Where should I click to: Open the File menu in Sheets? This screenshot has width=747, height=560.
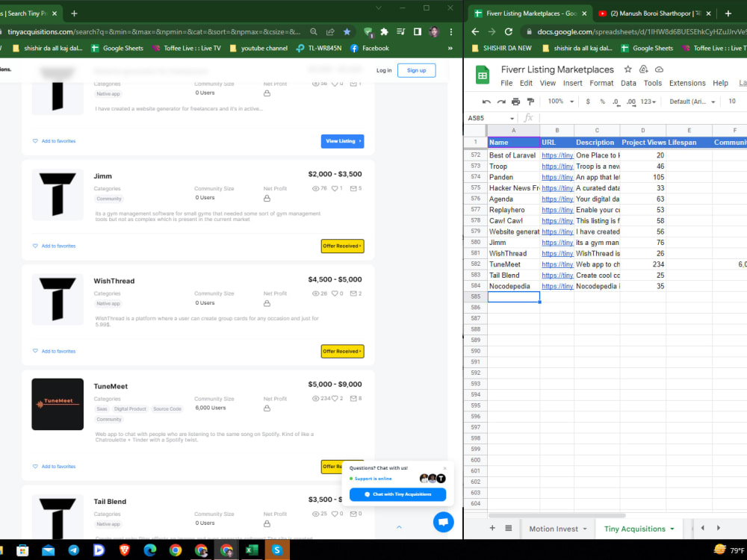506,84
